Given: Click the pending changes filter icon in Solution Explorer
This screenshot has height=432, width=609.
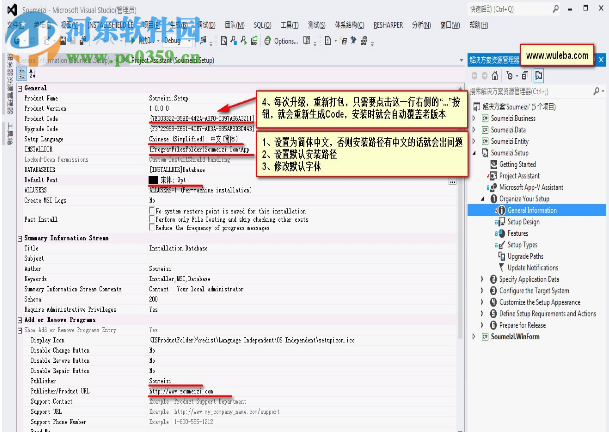Looking at the screenshot, I should coord(510,75).
